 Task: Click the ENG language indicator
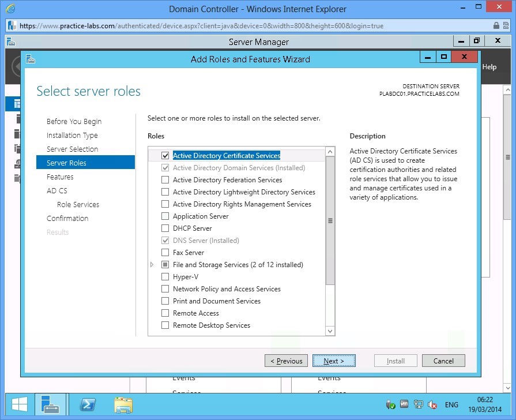coord(451,404)
